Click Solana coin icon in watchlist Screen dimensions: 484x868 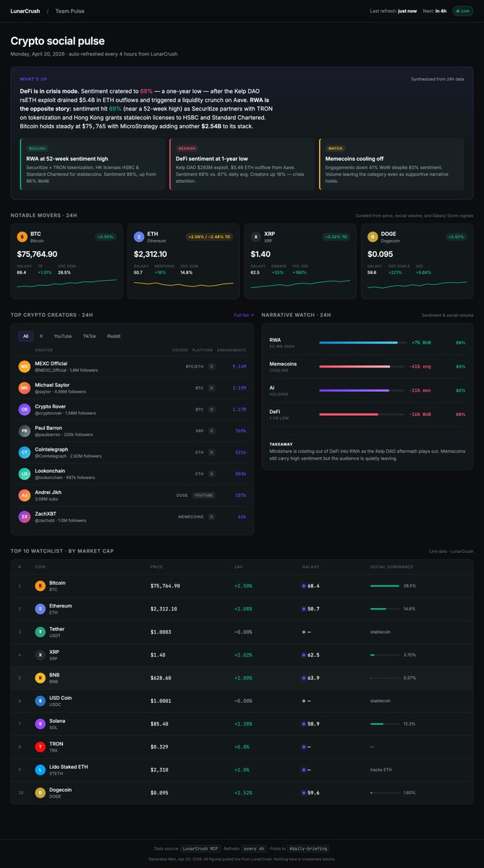pos(41,724)
